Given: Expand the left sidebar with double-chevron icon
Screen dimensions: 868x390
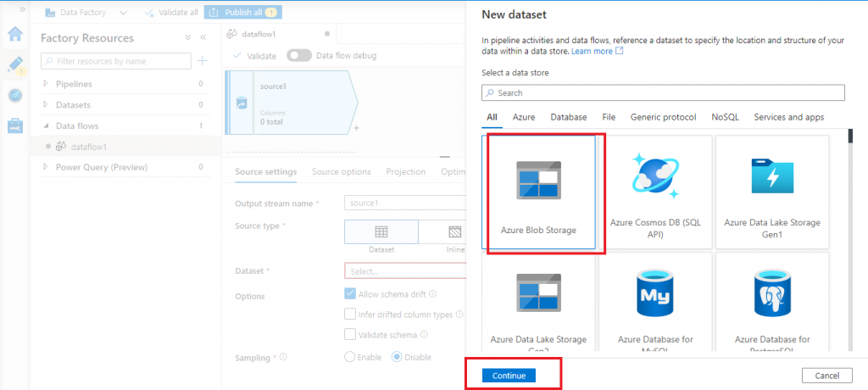Looking at the screenshot, I should tap(22, 9).
